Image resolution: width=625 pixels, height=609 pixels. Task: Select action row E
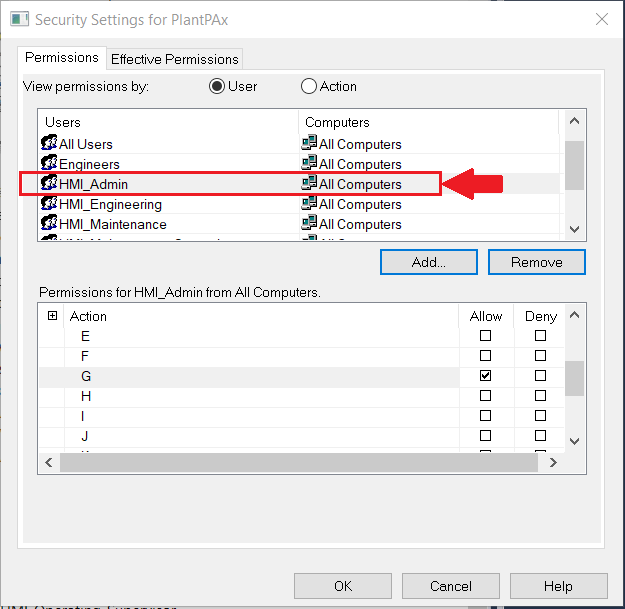click(x=301, y=336)
